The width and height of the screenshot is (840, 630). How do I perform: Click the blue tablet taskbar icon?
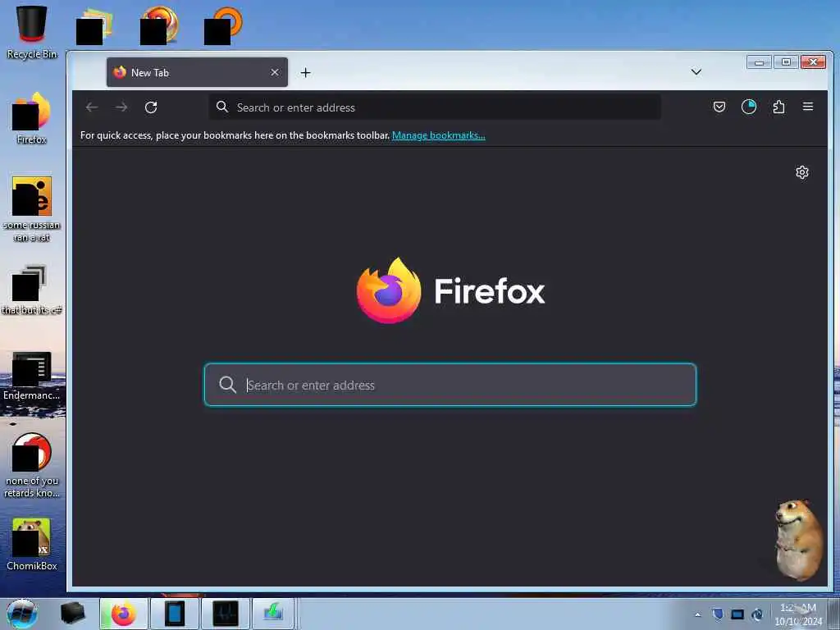tap(175, 614)
